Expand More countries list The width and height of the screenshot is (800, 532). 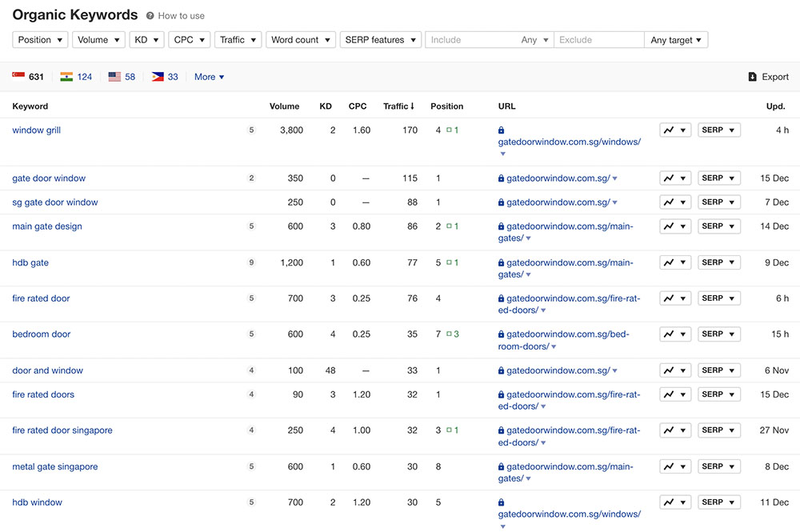(x=209, y=77)
